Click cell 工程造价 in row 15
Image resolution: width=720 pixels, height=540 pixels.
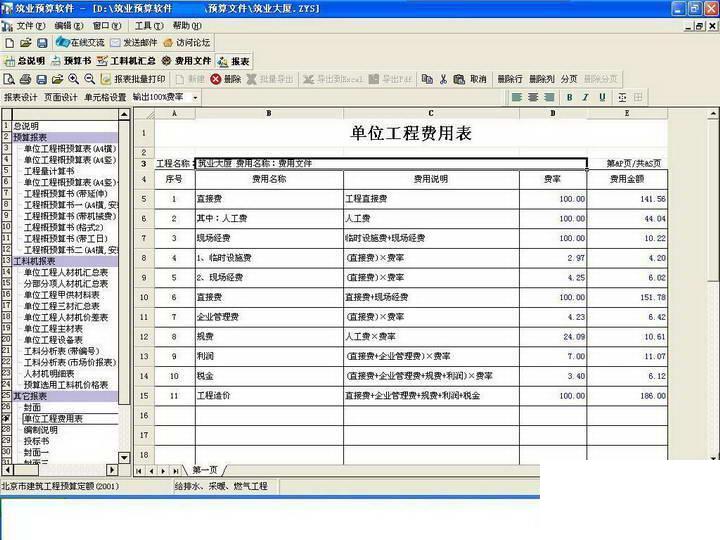(269, 395)
